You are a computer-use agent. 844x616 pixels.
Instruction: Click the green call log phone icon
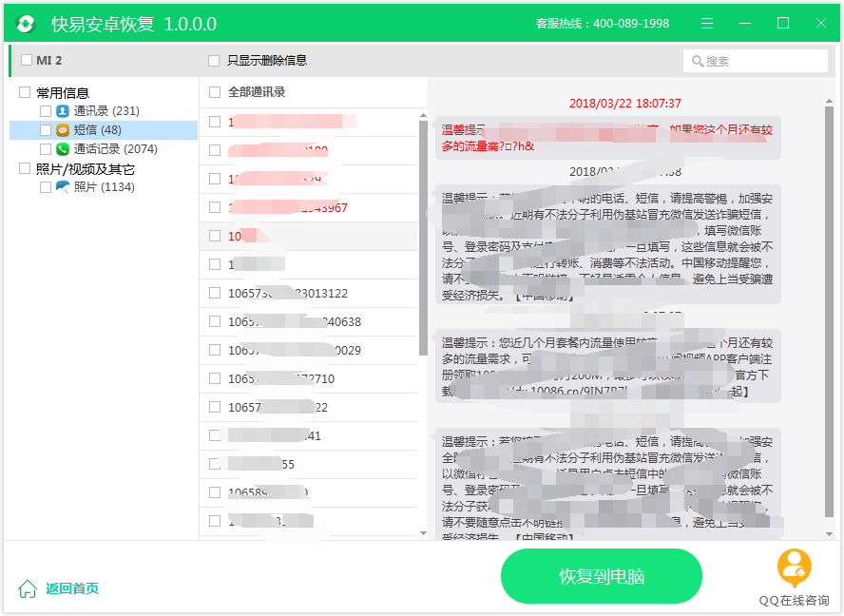click(63, 149)
